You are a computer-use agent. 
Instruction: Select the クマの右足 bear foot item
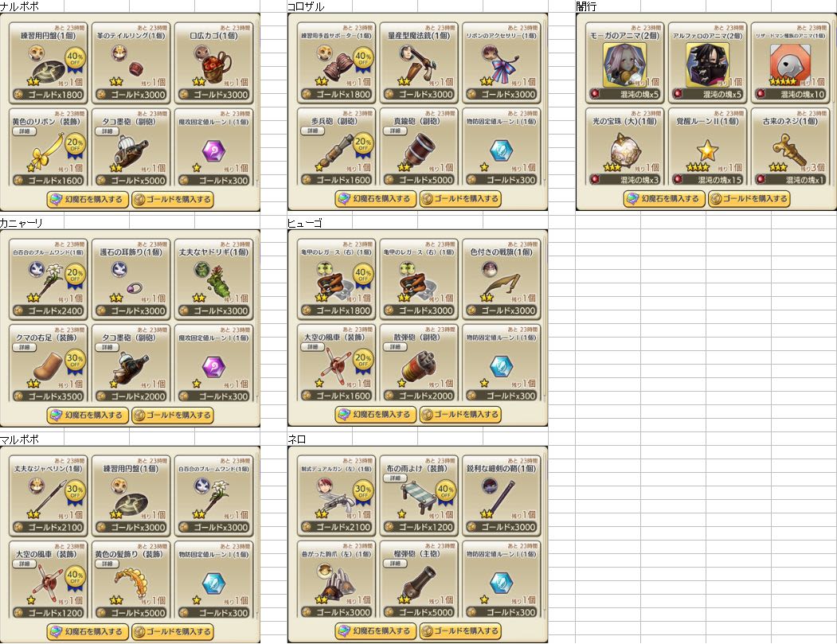pyautogui.click(x=49, y=367)
